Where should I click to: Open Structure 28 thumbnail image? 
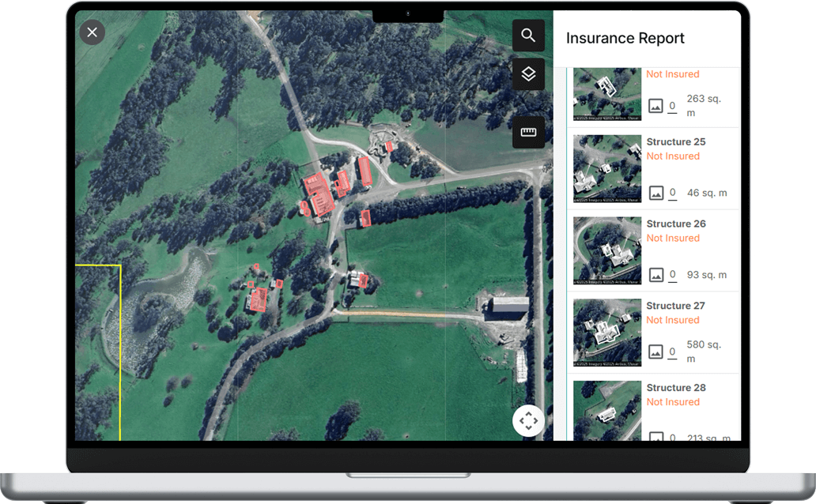click(x=606, y=410)
